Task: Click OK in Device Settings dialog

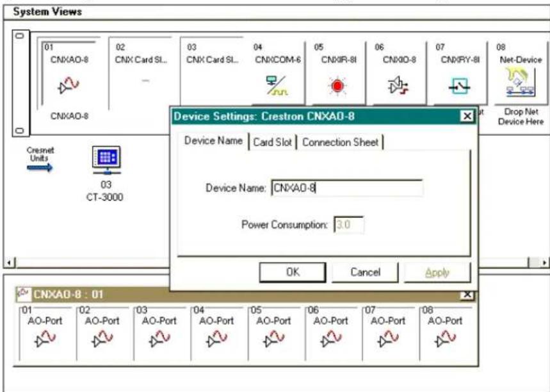Action: (x=293, y=272)
